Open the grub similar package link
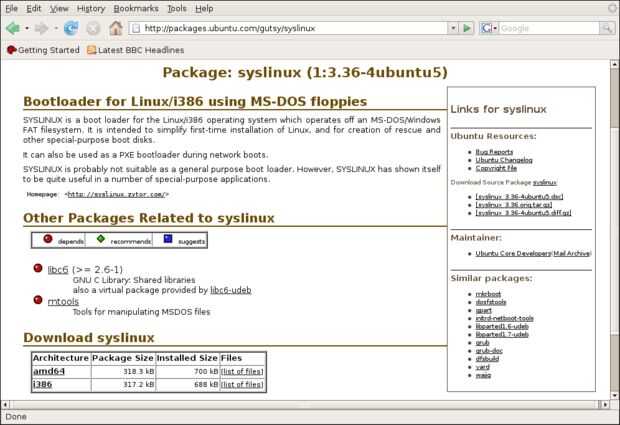Screen dimensions: 620x425 [x=482, y=343]
